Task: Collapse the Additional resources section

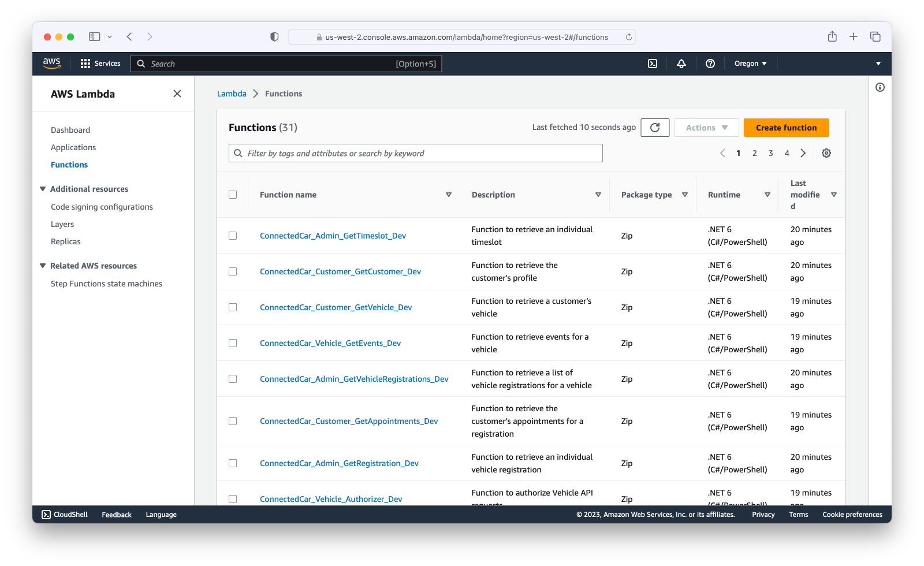Action: pyautogui.click(x=43, y=189)
